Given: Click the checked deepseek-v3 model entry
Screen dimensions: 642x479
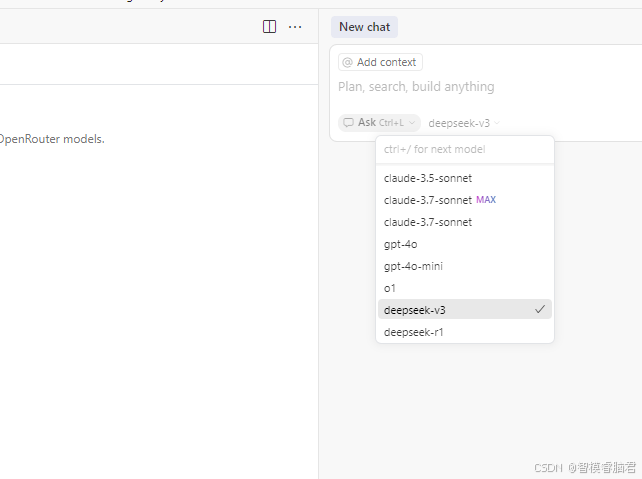Looking at the screenshot, I should click(x=465, y=310).
